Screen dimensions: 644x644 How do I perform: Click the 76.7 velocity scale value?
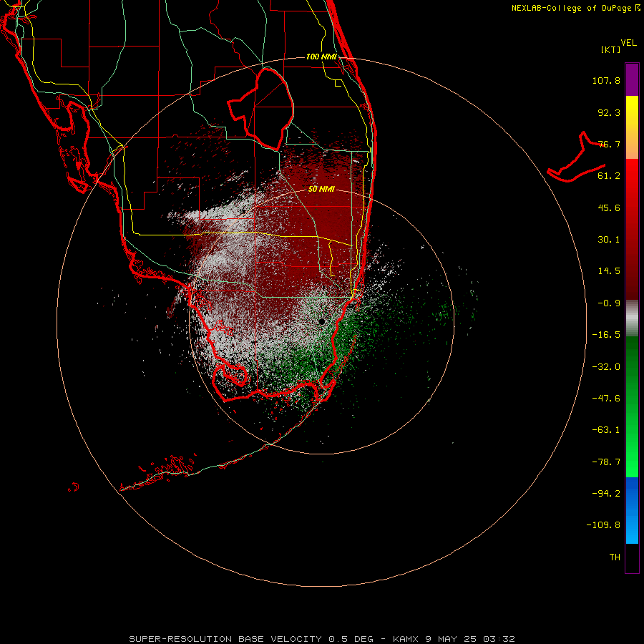609,144
